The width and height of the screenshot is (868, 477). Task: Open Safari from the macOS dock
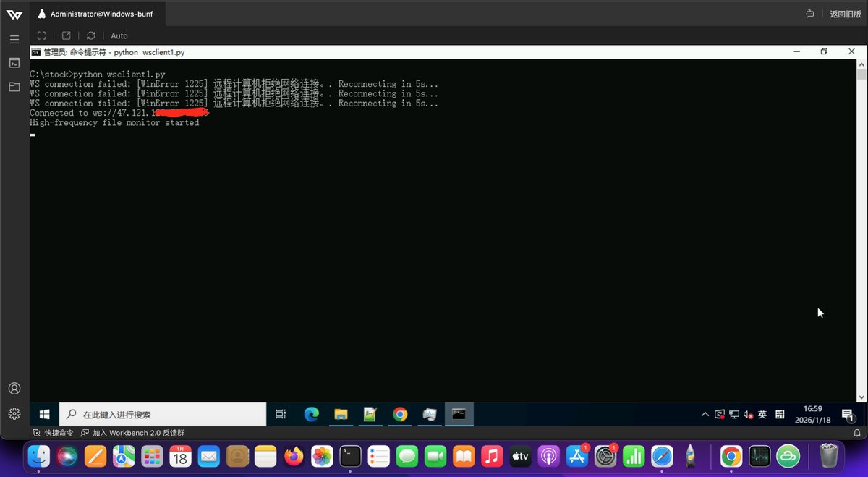click(662, 456)
